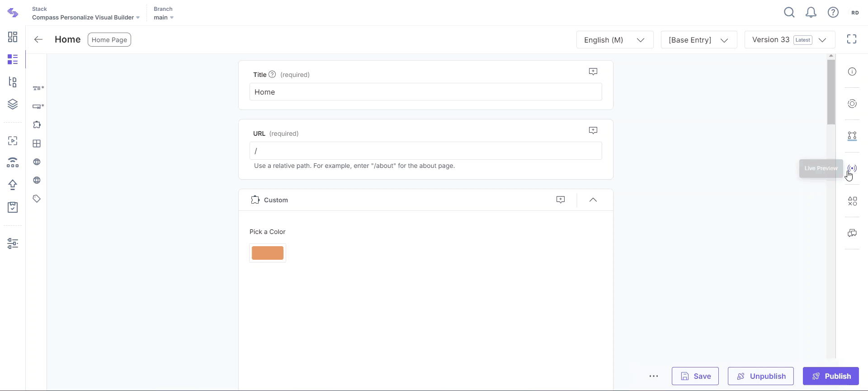Viewport: 868px width, 391px height.
Task: Click the relative path hint text
Action: (354, 166)
